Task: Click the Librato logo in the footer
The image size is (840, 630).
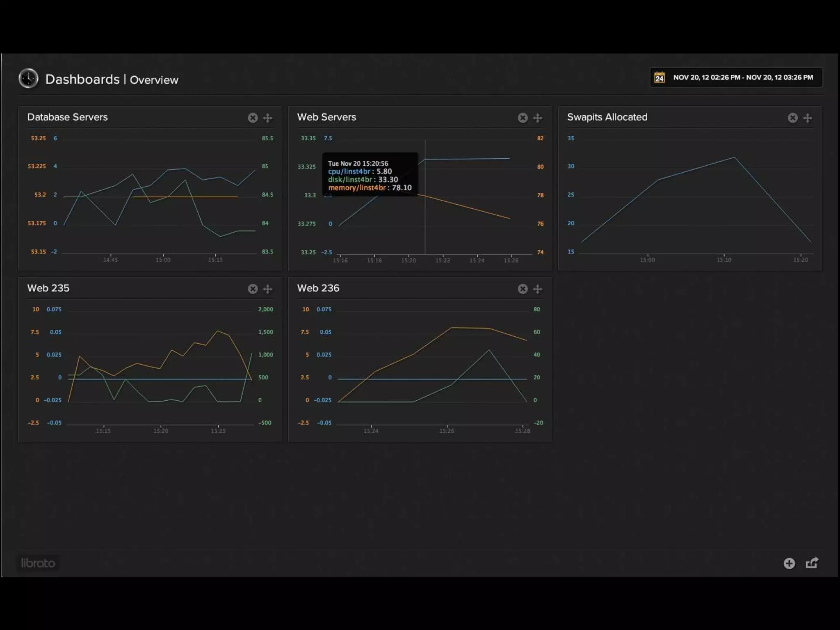Action: pos(38,563)
